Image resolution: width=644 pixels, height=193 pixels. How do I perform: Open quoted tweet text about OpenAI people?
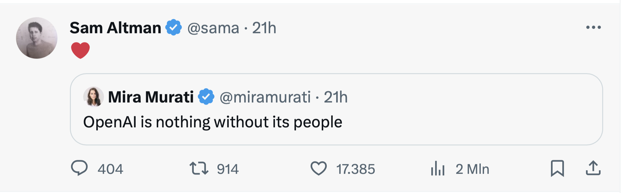[213, 122]
